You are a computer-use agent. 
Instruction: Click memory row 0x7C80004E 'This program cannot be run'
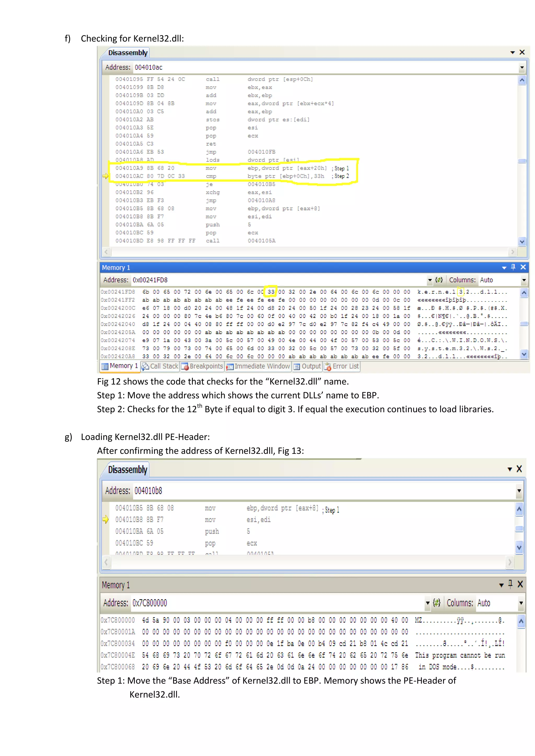coord(303,655)
